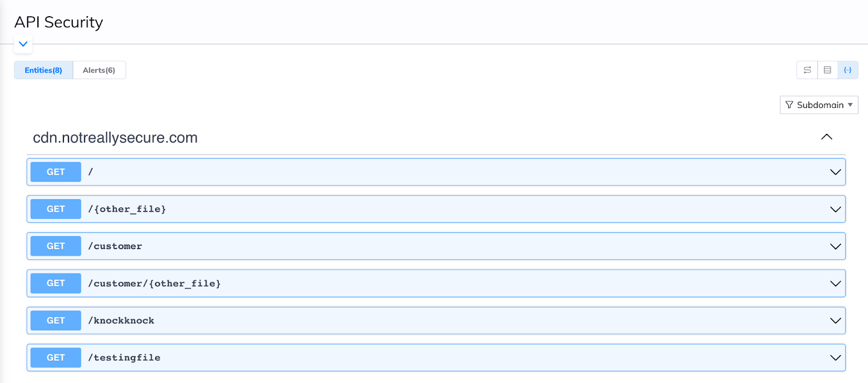868x383 pixels.
Task: Click the /{other_file} endpoint path text
Action: click(127, 209)
